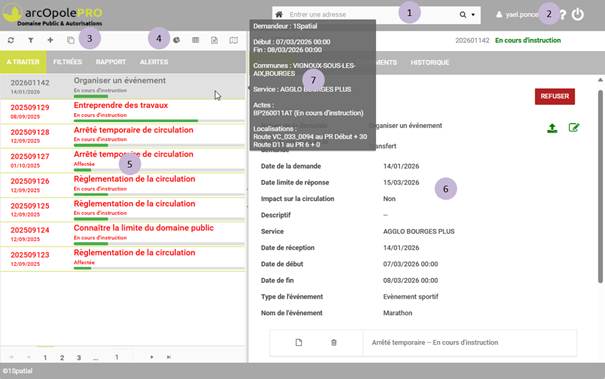
Task: Go to page 3 of list
Action: tap(79, 358)
